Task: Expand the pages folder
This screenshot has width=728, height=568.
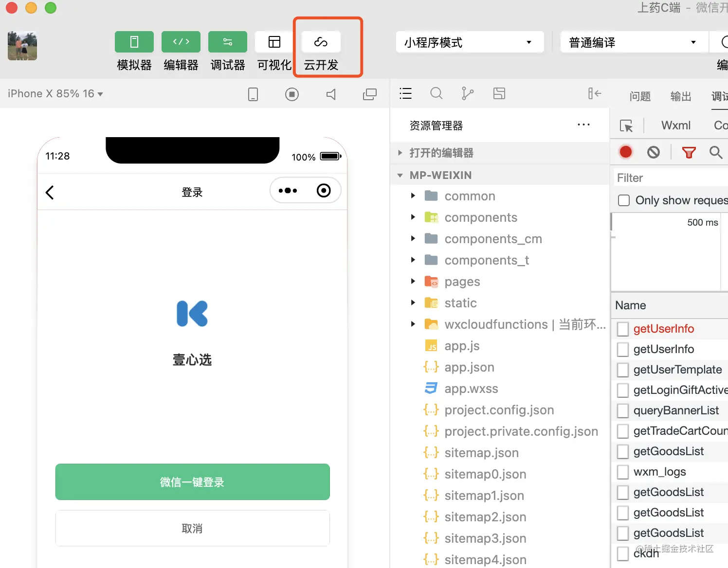Action: click(413, 281)
